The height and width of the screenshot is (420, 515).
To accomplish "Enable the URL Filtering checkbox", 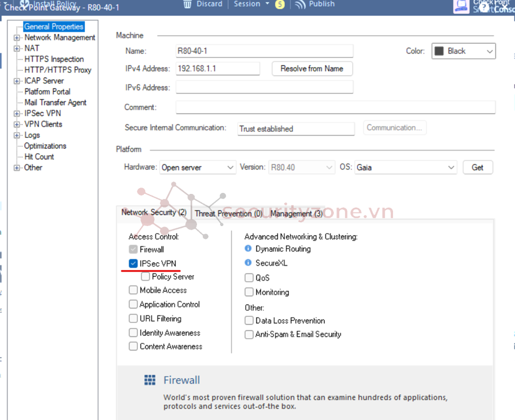I will click(x=133, y=318).
